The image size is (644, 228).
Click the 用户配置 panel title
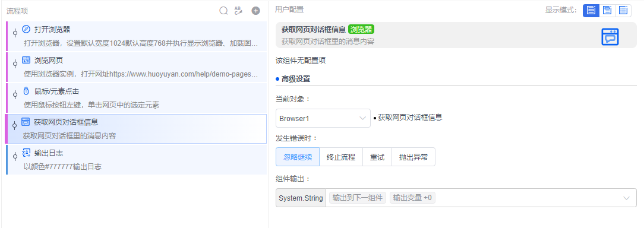point(289,9)
